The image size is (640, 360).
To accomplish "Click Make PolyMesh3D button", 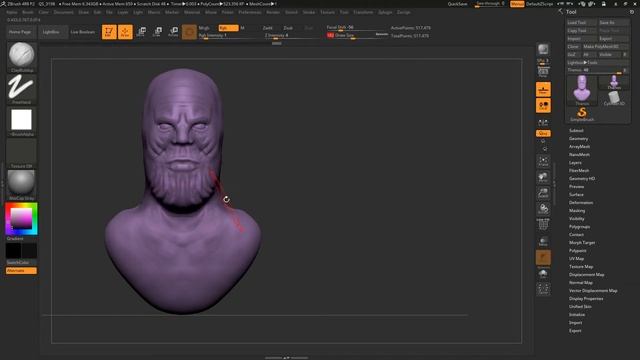I will 605,47.
